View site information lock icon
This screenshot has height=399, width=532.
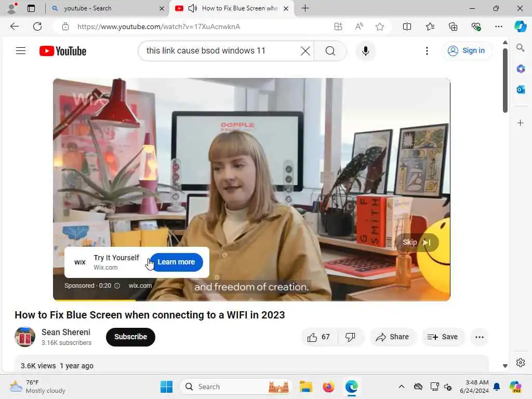(x=65, y=26)
